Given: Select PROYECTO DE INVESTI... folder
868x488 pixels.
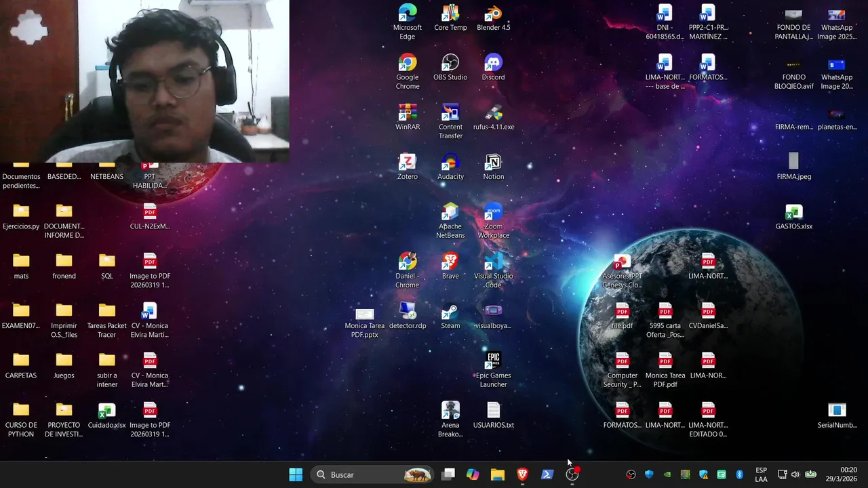Looking at the screenshot, I should pyautogui.click(x=64, y=419).
